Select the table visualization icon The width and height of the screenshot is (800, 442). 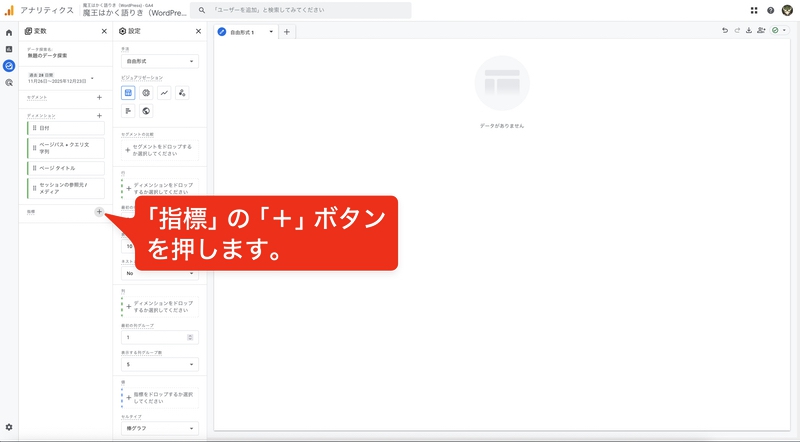click(x=128, y=92)
